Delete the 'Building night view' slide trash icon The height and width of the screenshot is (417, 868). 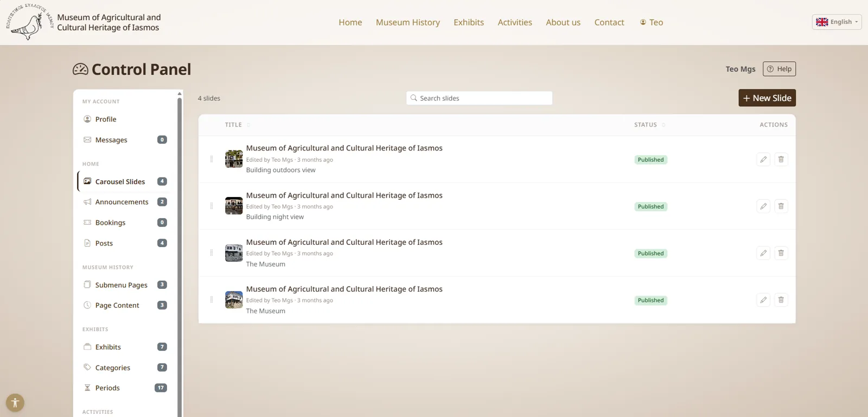click(781, 206)
